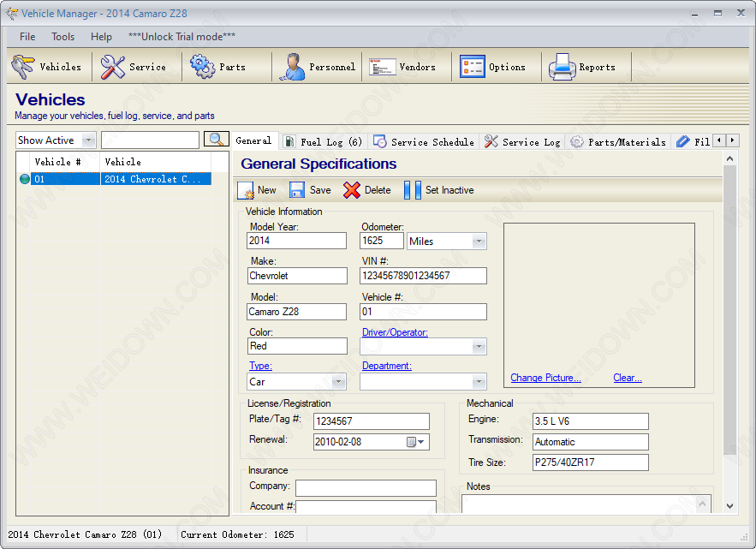
Task: Click the red Delete X icon
Action: pos(352,190)
